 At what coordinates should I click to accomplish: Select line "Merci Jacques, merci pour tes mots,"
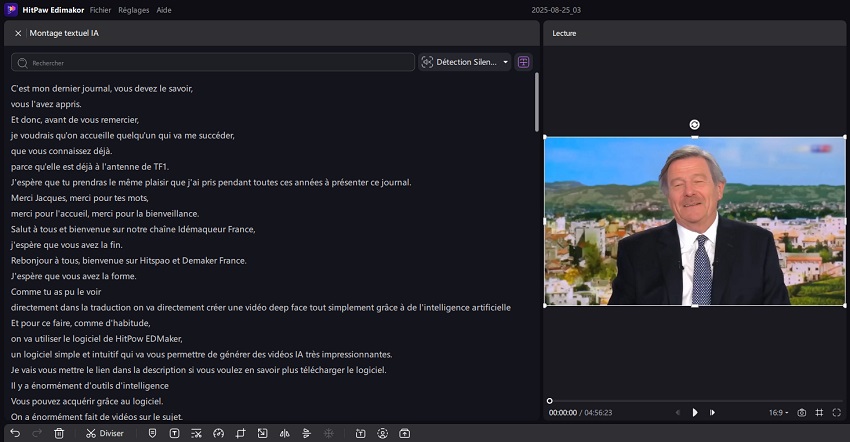point(80,198)
